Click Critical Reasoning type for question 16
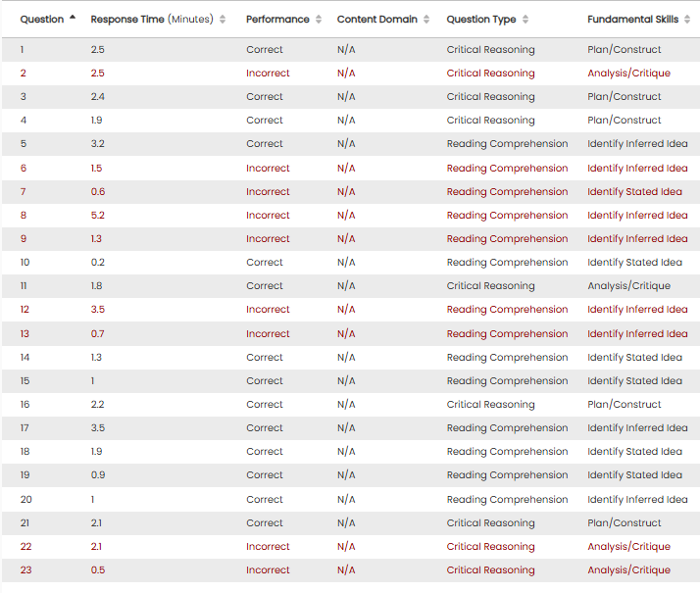Image resolution: width=700 pixels, height=593 pixels. point(490,405)
